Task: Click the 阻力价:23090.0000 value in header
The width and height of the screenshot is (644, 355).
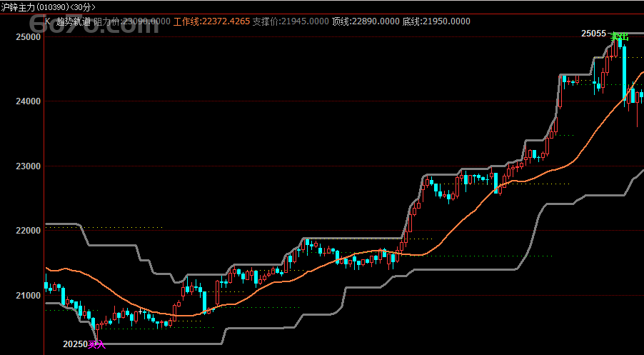Action: [x=132, y=21]
